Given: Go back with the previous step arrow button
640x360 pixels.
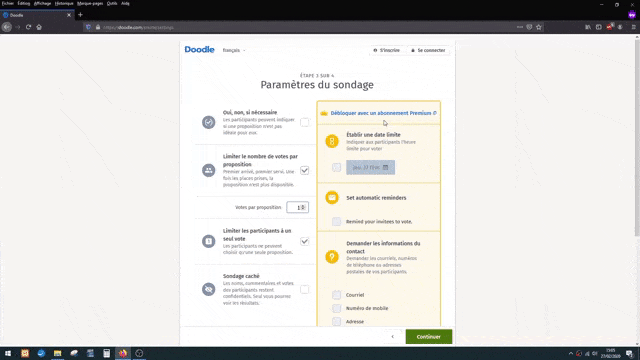Looking at the screenshot, I should (393, 337).
